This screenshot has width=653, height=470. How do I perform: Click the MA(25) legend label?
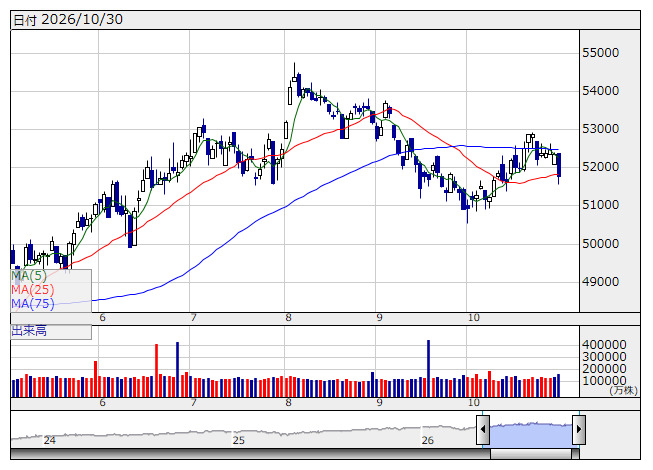32,290
